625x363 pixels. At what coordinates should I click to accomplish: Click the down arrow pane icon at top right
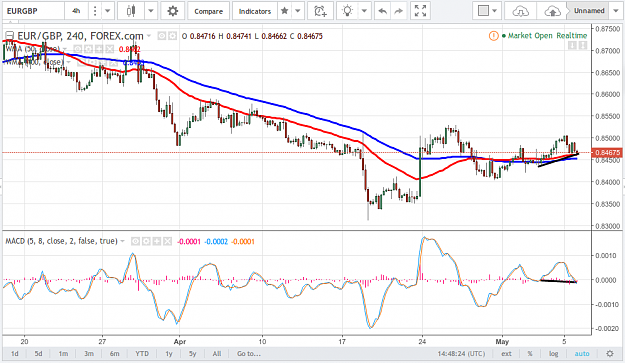tap(572, 45)
